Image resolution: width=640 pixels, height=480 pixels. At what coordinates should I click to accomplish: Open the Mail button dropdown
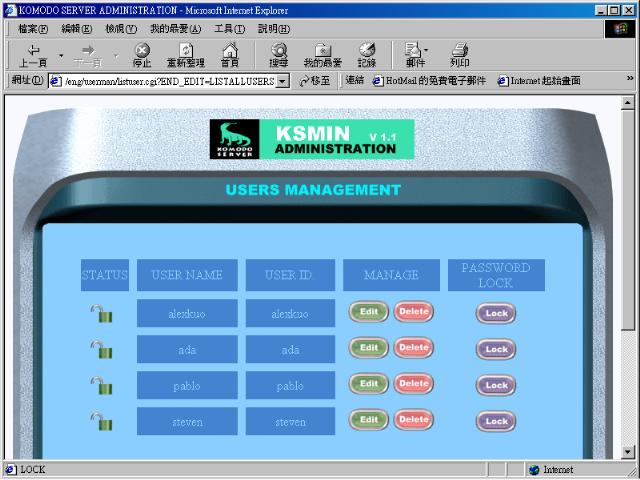[x=426, y=49]
